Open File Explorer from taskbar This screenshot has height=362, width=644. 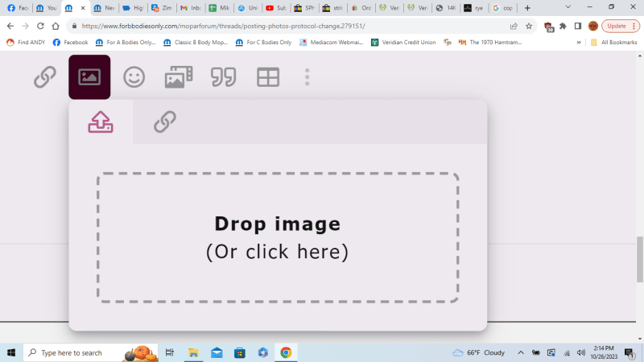click(x=193, y=352)
